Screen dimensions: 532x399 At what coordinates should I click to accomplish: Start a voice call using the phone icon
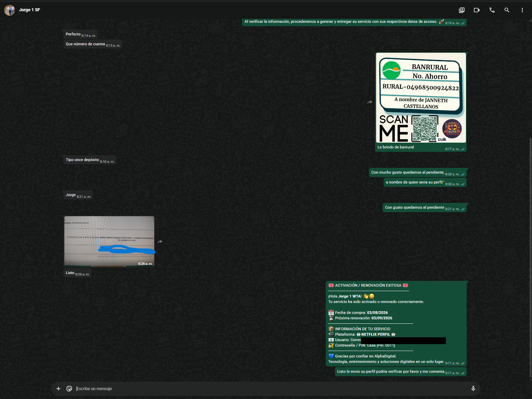[492, 10]
